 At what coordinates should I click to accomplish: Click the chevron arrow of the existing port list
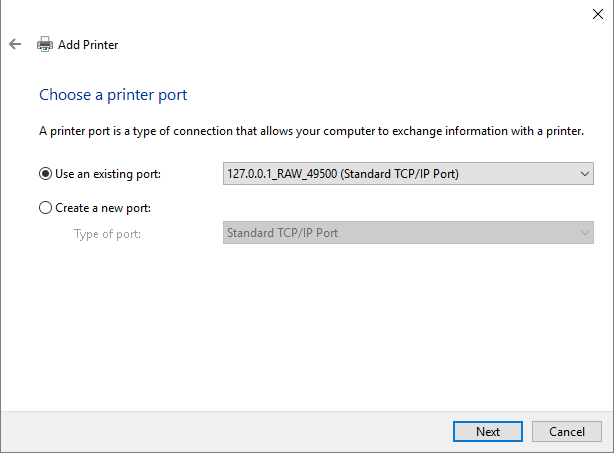click(585, 174)
